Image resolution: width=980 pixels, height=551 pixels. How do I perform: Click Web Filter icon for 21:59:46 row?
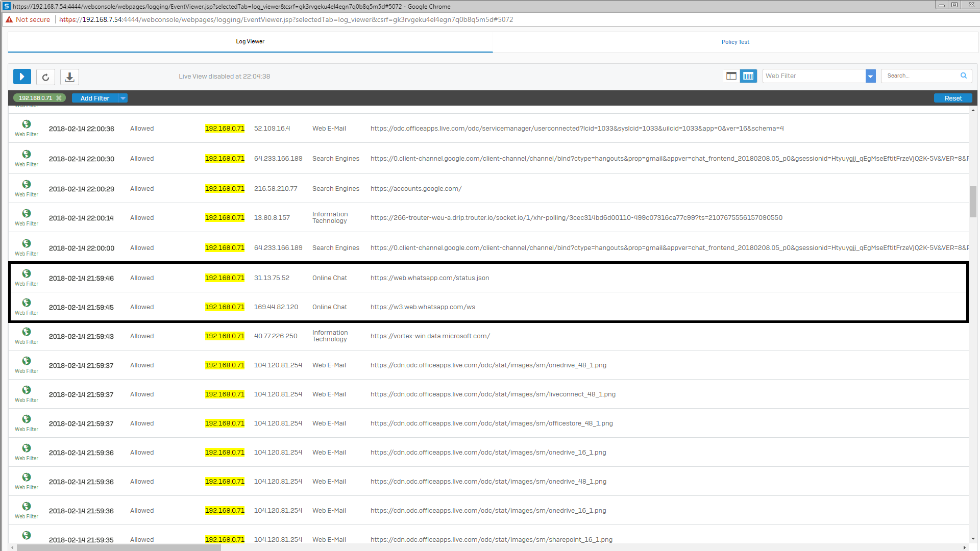coord(27,273)
